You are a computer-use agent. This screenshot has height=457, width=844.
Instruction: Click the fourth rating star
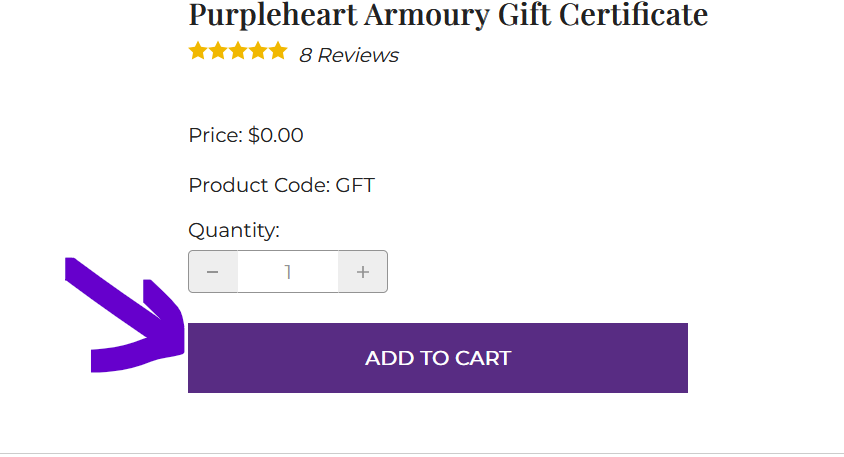[x=258, y=51]
